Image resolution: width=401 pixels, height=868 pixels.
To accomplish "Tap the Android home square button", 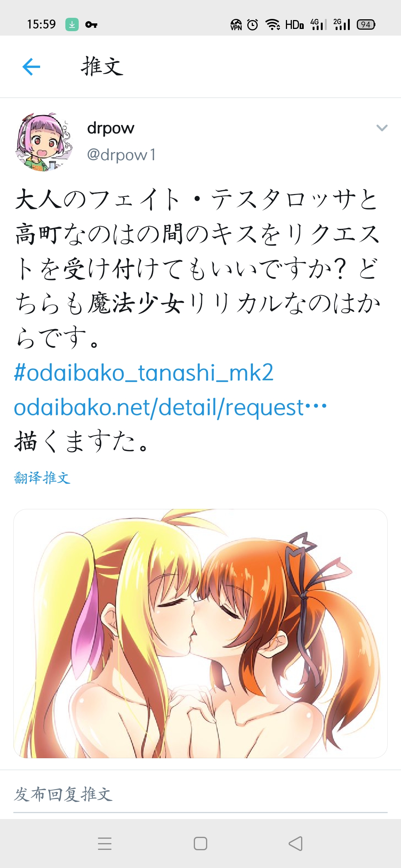I will pos(200,843).
